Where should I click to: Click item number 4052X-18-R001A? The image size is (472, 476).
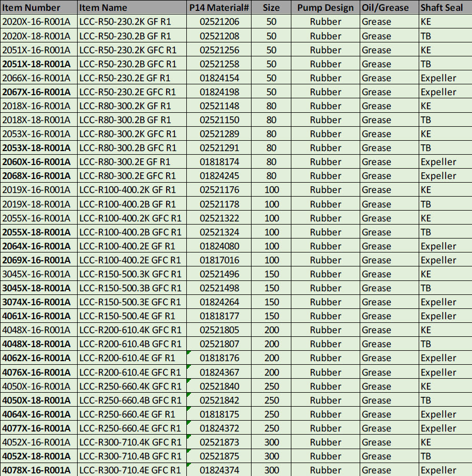(x=39, y=456)
